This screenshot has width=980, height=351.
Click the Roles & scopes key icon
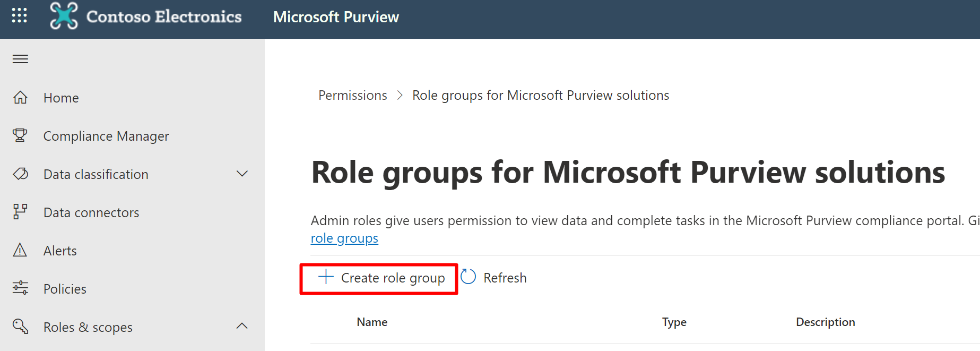click(x=20, y=326)
